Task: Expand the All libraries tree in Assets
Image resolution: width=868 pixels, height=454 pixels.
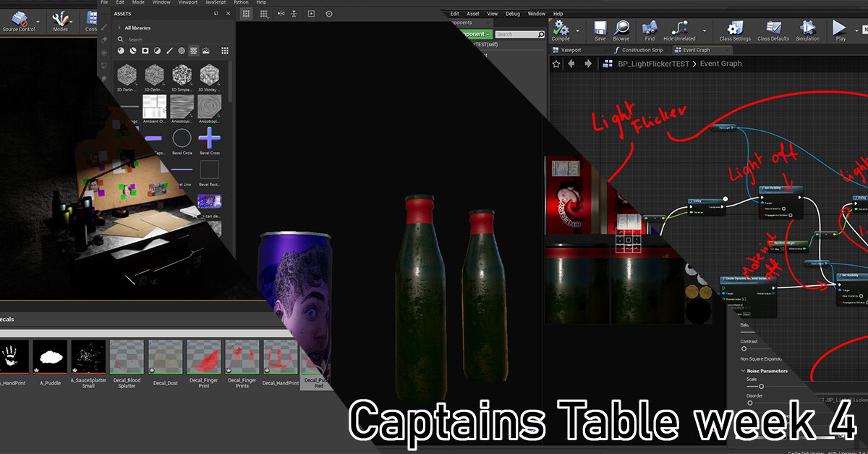Action: click(x=119, y=28)
